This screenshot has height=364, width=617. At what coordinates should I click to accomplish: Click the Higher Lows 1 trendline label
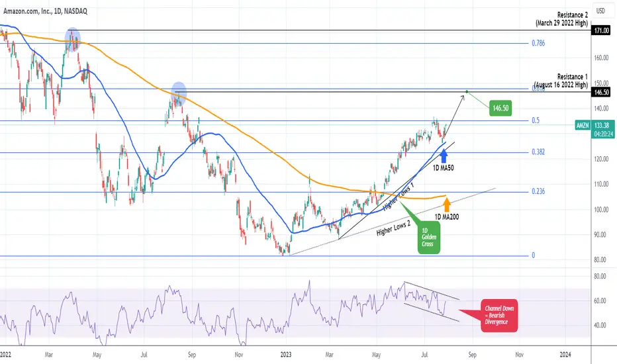pyautogui.click(x=399, y=196)
